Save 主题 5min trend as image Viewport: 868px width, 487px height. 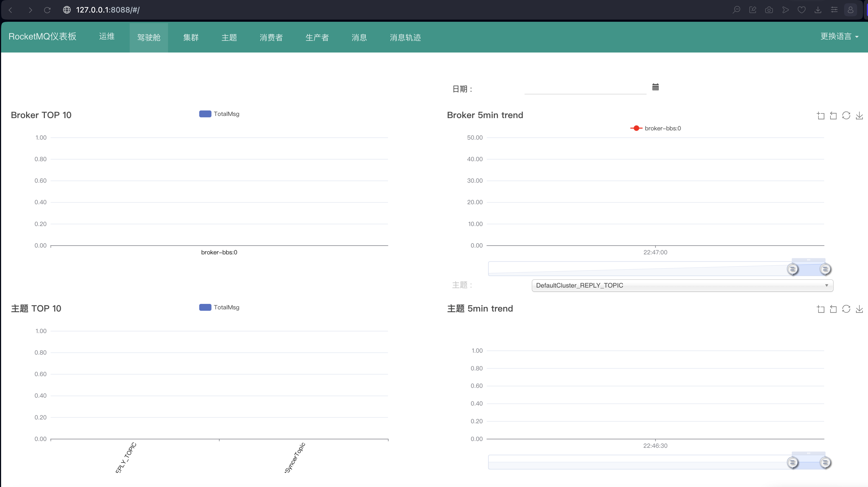(x=859, y=309)
